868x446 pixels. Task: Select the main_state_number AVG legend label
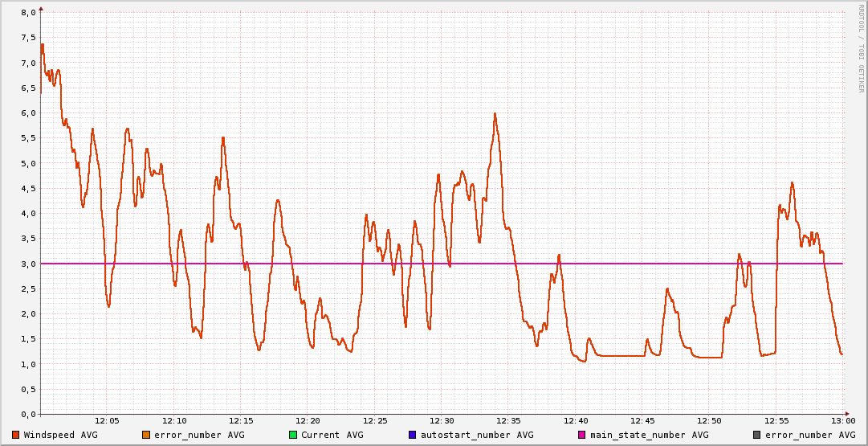point(649,435)
